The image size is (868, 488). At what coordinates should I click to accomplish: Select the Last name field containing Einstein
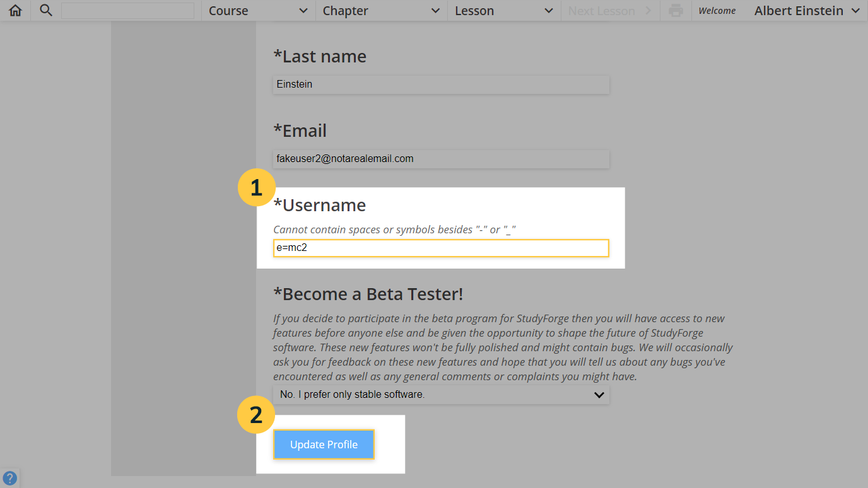pos(441,84)
